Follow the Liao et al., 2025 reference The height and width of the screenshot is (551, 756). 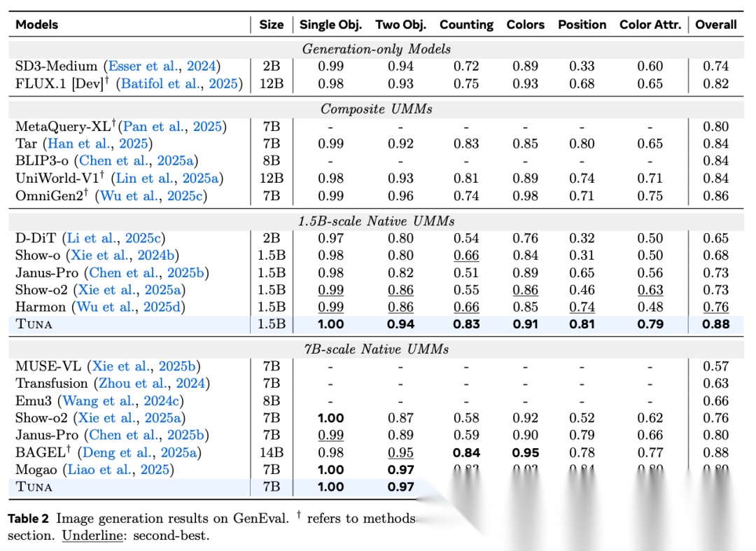click(x=118, y=470)
